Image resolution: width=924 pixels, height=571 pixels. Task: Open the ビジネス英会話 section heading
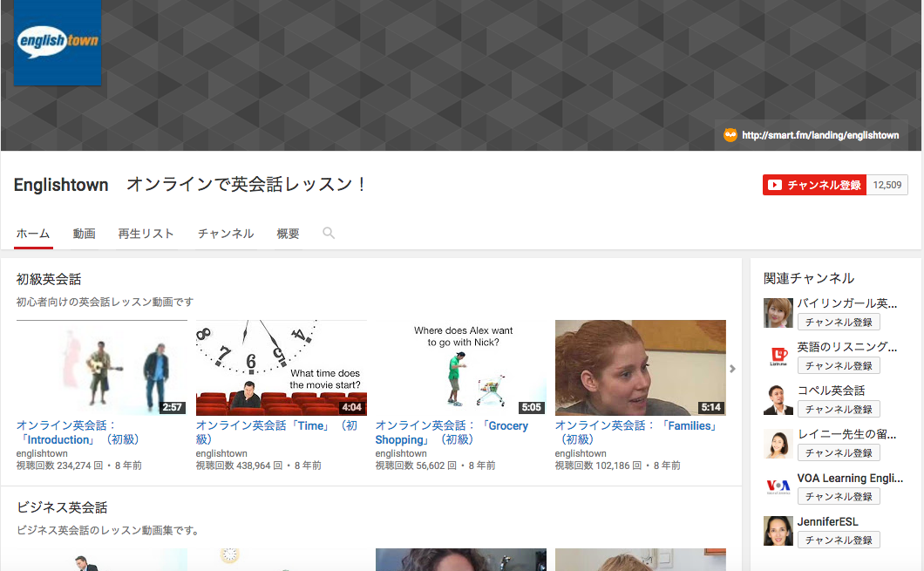pyautogui.click(x=62, y=507)
